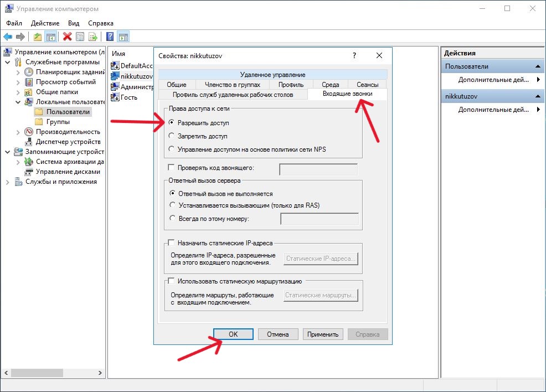Select the Гость user account icon
Viewport: 546px width, 392px height.
tap(115, 97)
